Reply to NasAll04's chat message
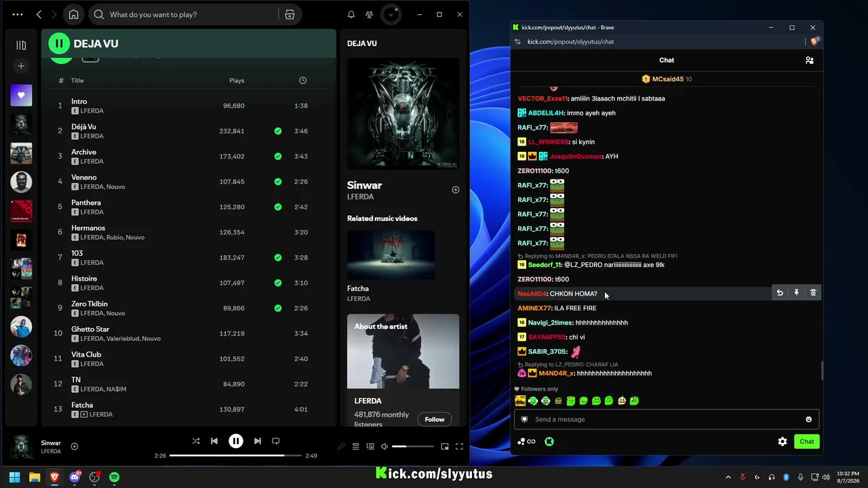This screenshot has height=488, width=868. pyautogui.click(x=780, y=293)
